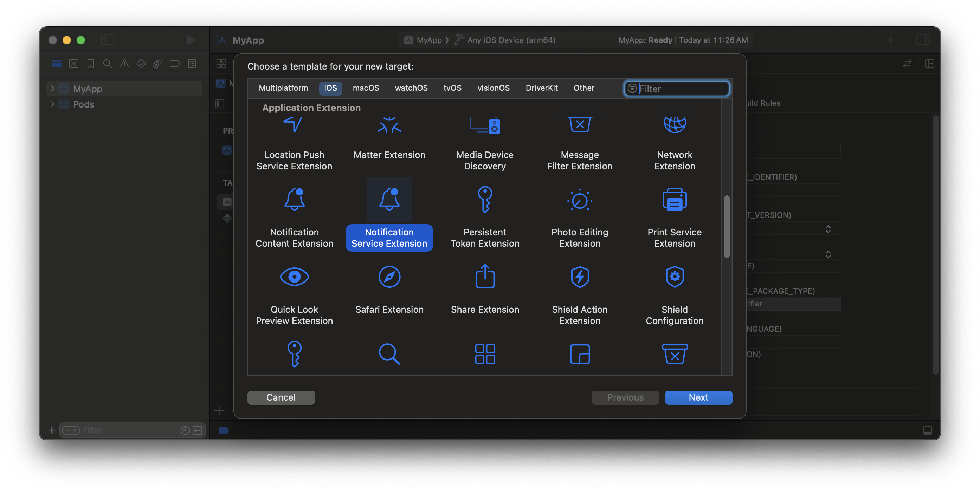Image resolution: width=980 pixels, height=492 pixels.
Task: Switch to the Multiplatform tab
Action: [x=283, y=88]
